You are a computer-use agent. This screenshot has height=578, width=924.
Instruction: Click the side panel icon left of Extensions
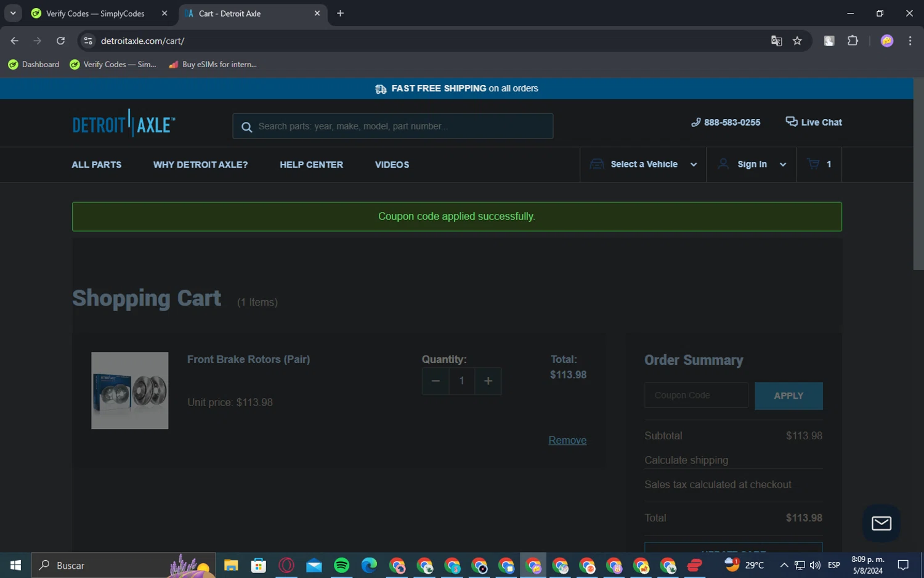pyautogui.click(x=829, y=41)
